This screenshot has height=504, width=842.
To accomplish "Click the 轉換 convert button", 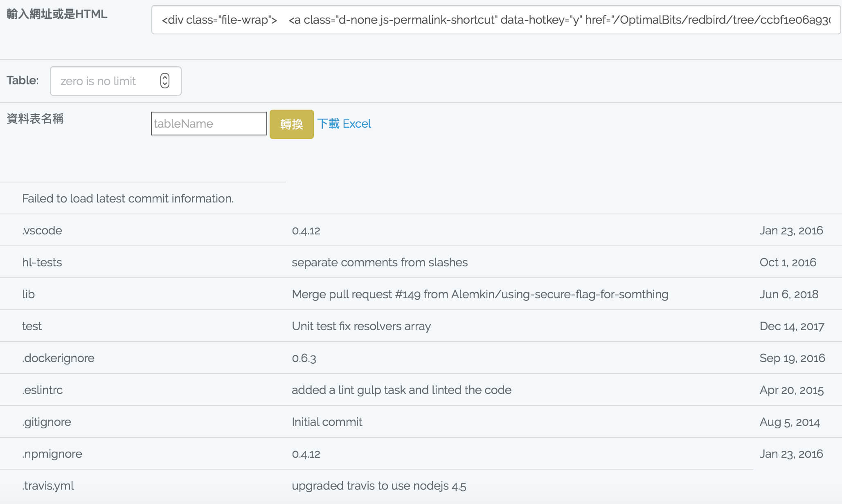I will (x=291, y=124).
